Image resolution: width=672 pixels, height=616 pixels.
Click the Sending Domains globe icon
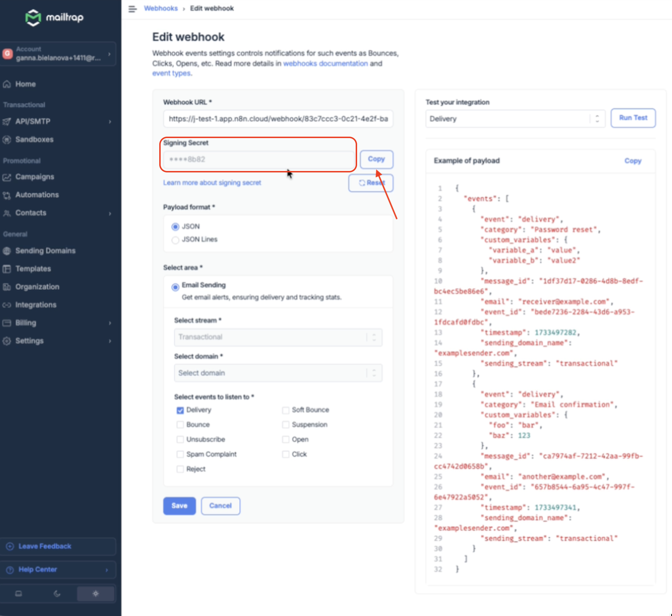pos(7,251)
